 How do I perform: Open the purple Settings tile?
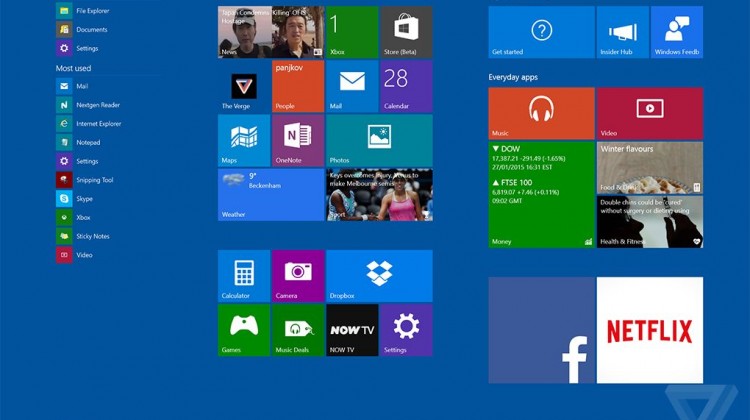click(406, 330)
